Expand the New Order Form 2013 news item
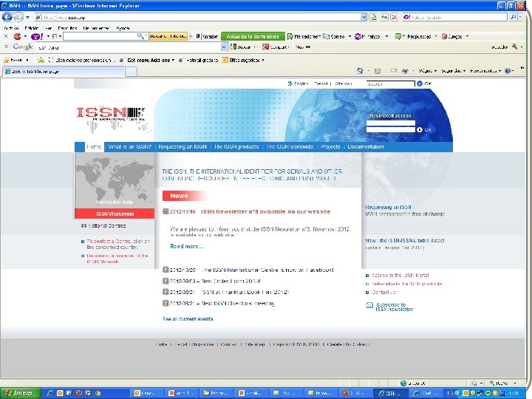Image resolution: width=532 pixels, height=399 pixels. pos(166,281)
